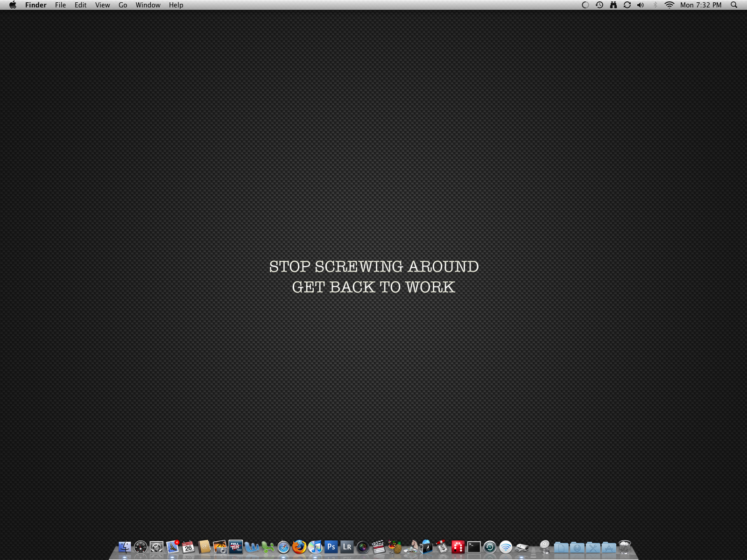Open System Preferences gear icon in Dock
The width and height of the screenshot is (747, 560).
coord(156,547)
